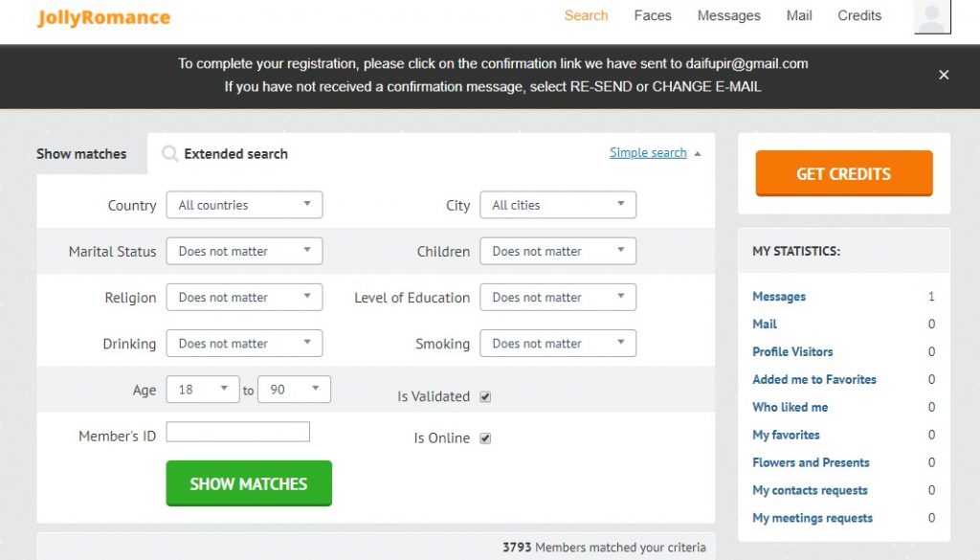Click the SHOW MATCHES button
Viewport: 980px width, 560px height.
click(249, 483)
